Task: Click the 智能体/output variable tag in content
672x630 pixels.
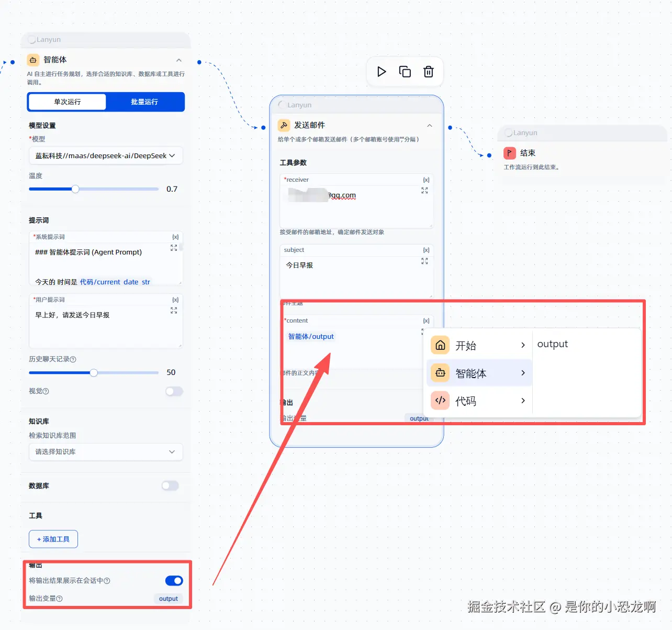Action: tap(311, 337)
